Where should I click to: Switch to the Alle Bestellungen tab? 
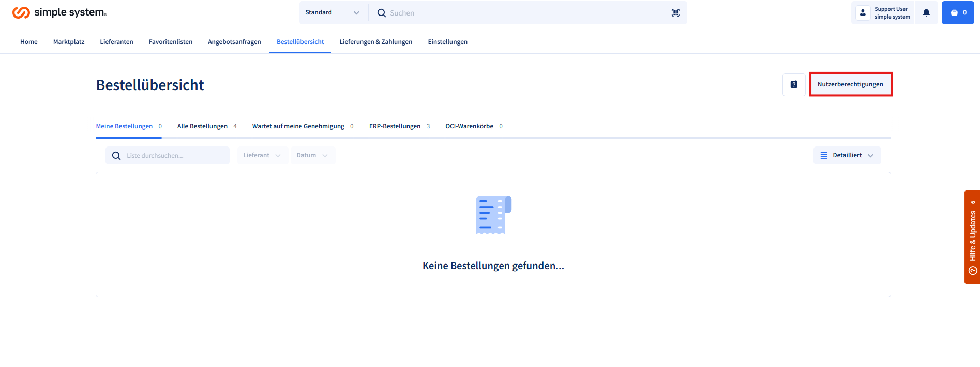coord(202,126)
